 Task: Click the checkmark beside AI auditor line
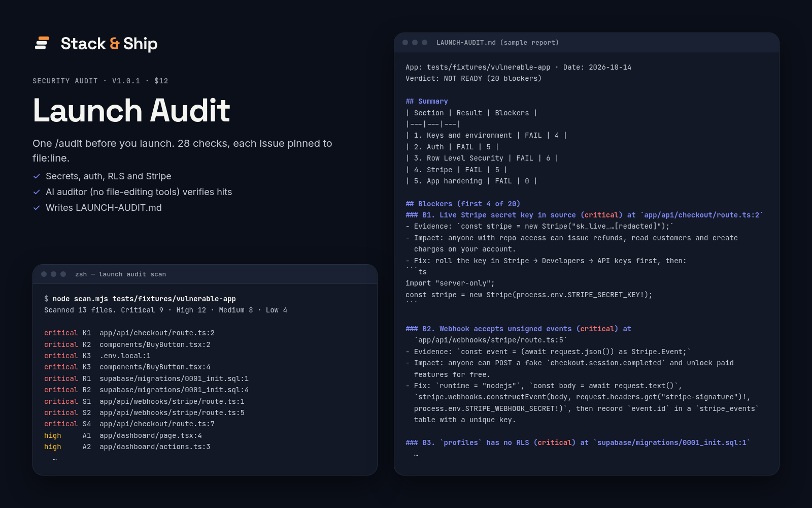37,192
